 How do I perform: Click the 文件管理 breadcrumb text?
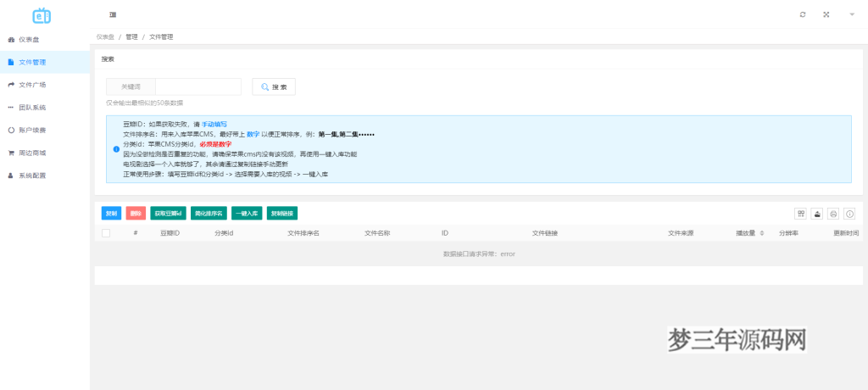pyautogui.click(x=161, y=37)
